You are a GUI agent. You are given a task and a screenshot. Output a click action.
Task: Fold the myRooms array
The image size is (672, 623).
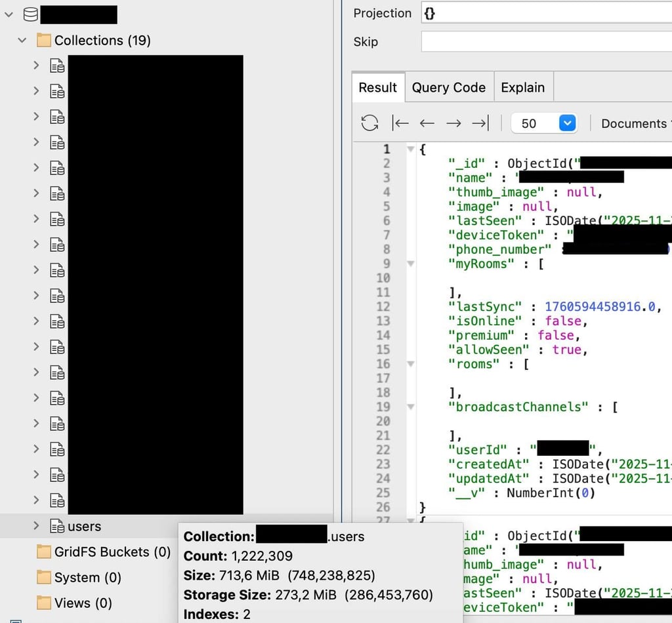coord(411,264)
